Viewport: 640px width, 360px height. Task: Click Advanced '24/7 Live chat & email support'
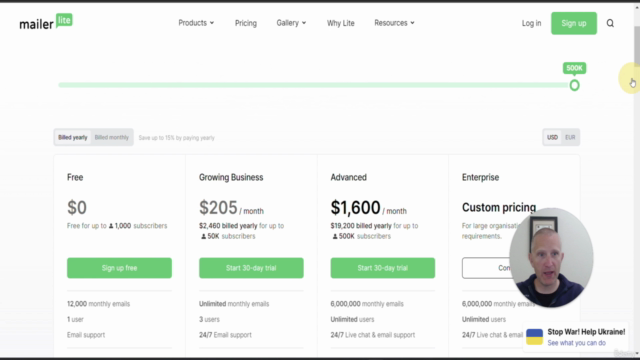[373, 335]
